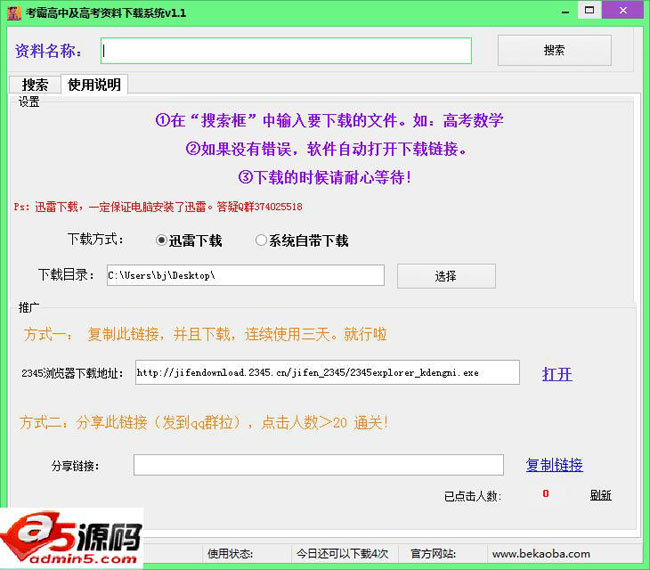The width and height of the screenshot is (650, 570).
Task: Click the 下载目录 path field
Action: (245, 275)
